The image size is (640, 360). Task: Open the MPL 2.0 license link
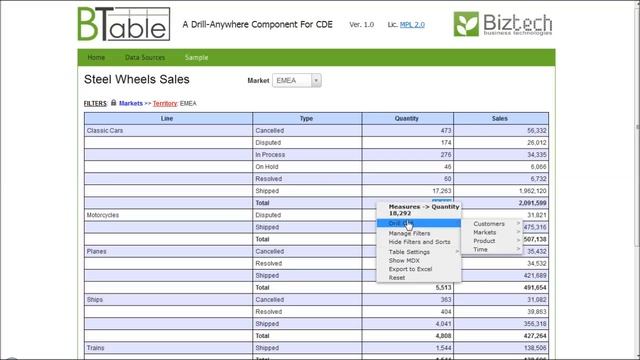412,24
